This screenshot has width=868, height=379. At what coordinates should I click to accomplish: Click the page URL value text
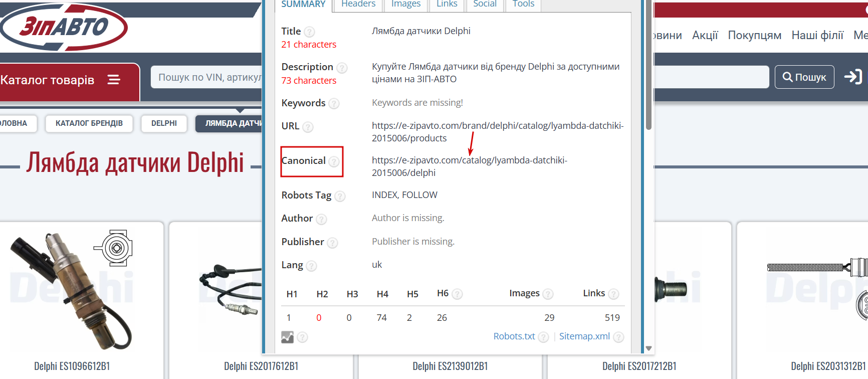click(x=498, y=132)
